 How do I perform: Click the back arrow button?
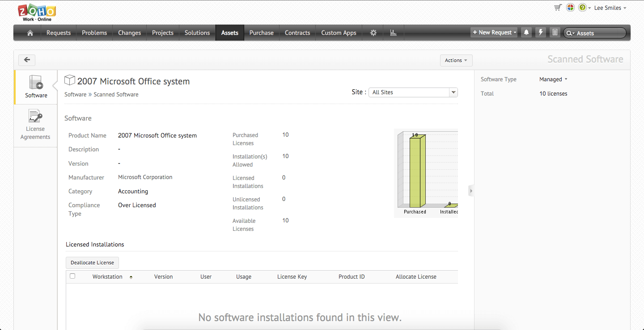27,60
